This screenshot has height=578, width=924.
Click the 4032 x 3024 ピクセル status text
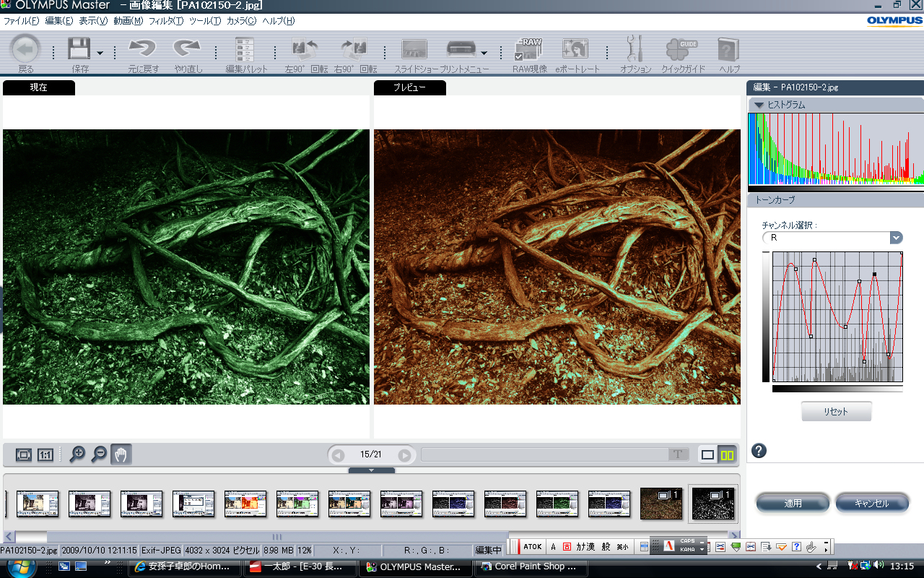[x=222, y=551]
